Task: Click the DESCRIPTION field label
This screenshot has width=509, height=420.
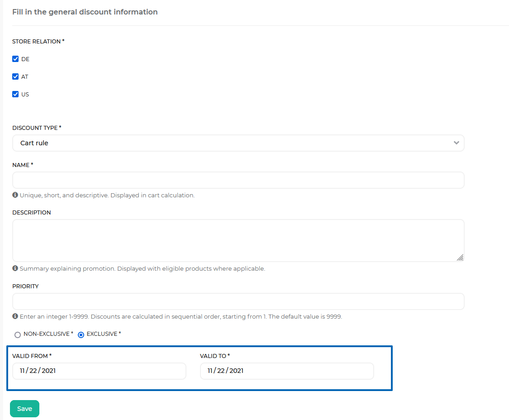Action: click(x=32, y=212)
